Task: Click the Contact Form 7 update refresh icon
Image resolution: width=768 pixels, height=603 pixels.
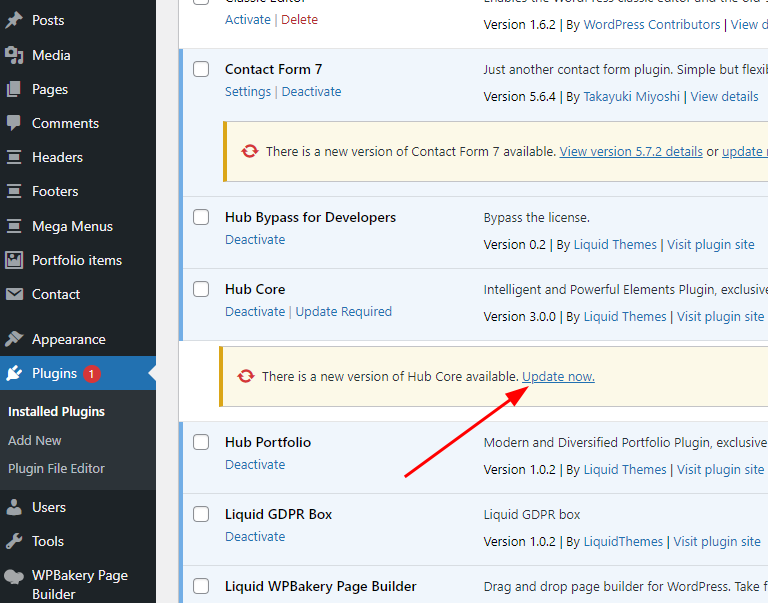Action: (x=250, y=151)
